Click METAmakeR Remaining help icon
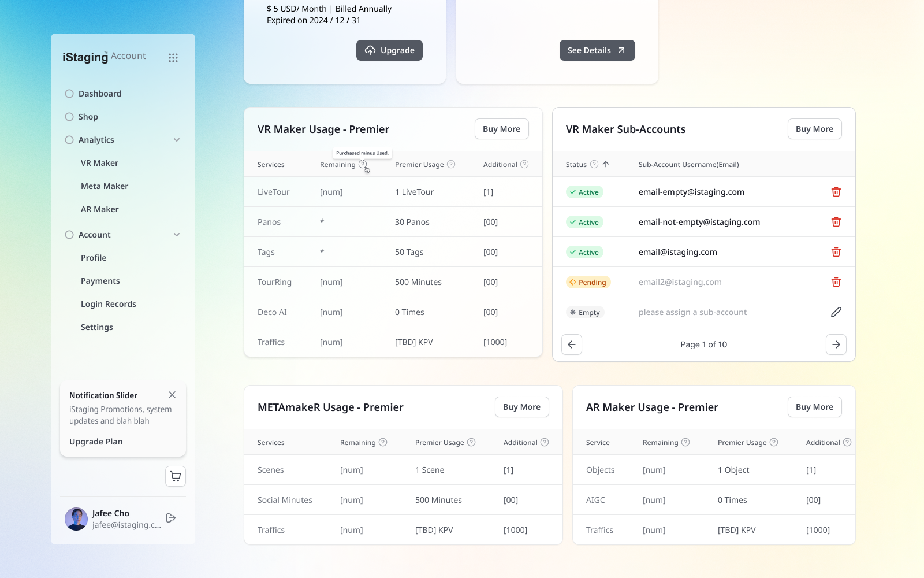924x578 pixels. tap(383, 442)
